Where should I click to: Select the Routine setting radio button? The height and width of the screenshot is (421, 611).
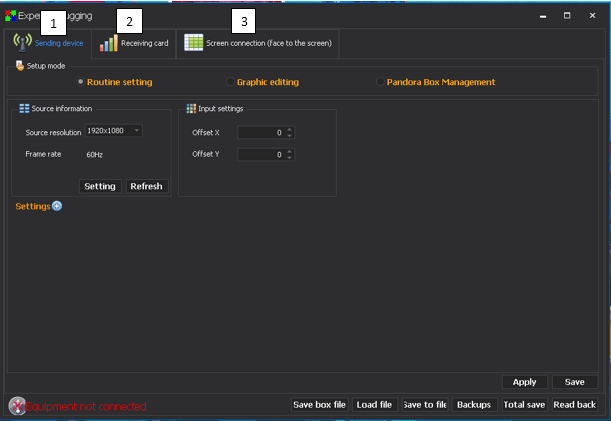pos(80,82)
